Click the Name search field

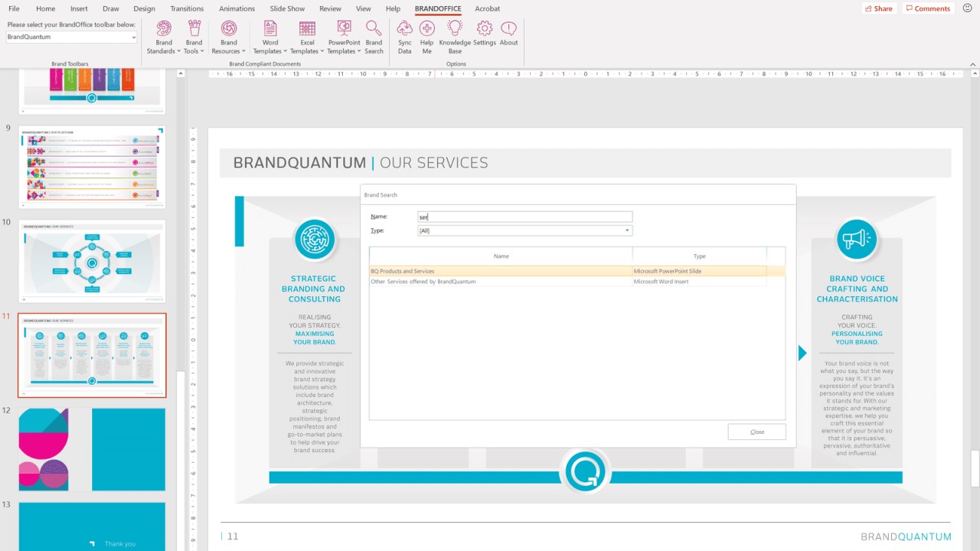pyautogui.click(x=525, y=217)
